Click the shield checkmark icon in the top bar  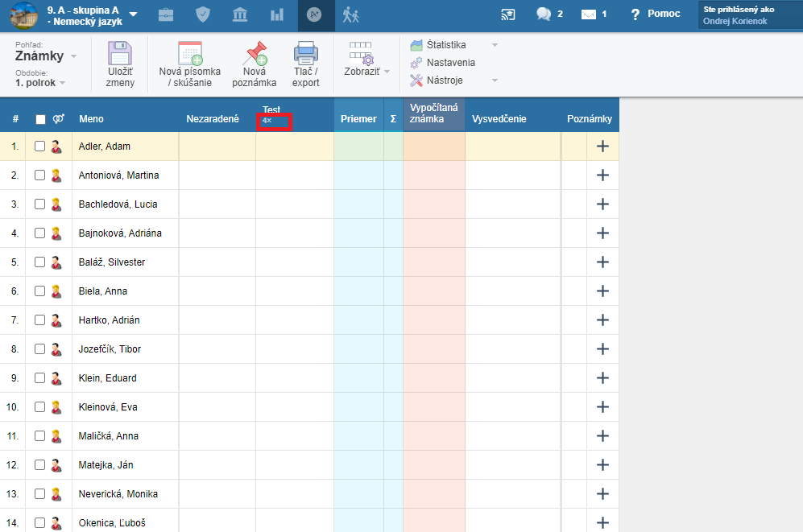point(203,14)
